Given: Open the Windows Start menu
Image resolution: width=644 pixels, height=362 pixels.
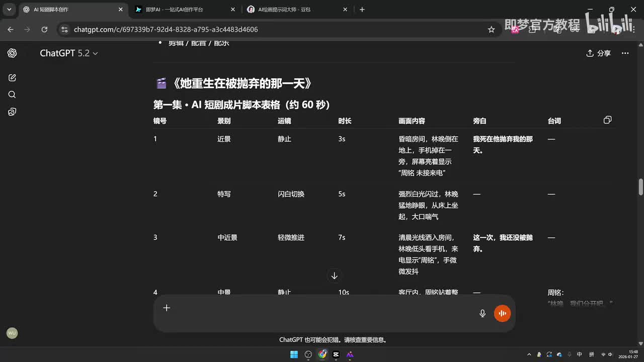Looking at the screenshot, I should (x=294, y=354).
